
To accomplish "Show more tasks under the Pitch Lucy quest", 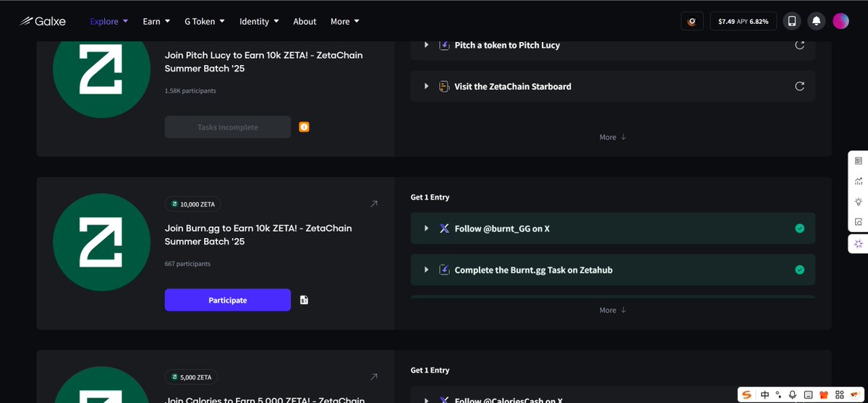I will [613, 137].
